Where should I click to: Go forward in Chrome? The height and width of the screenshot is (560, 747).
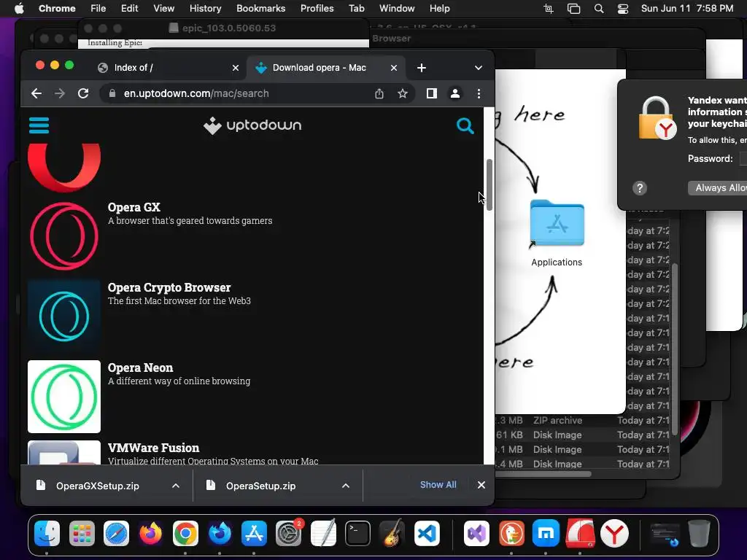pos(60,93)
